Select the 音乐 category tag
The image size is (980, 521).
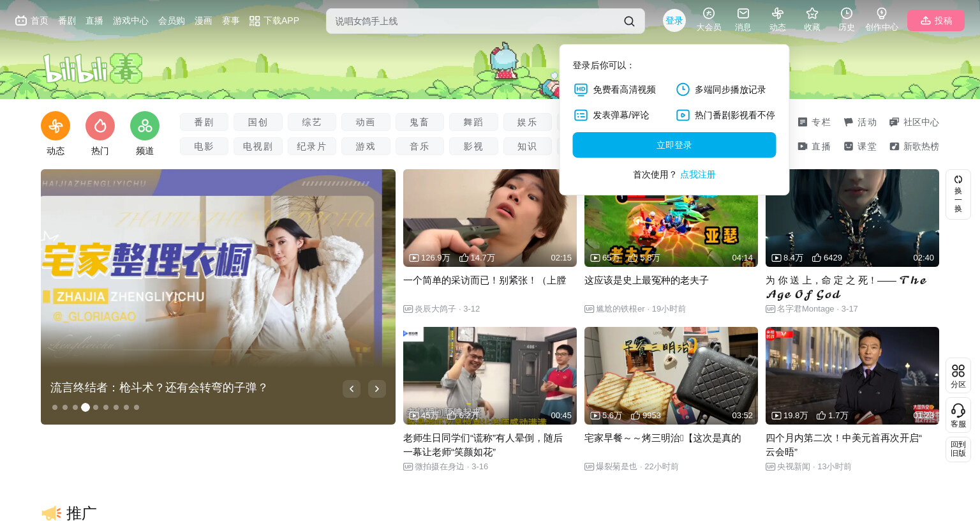pyautogui.click(x=420, y=146)
